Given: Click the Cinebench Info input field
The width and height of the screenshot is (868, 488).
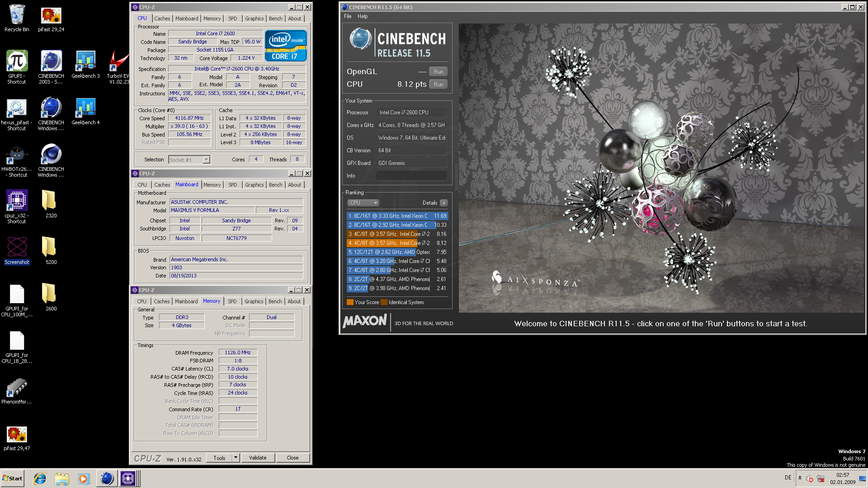Looking at the screenshot, I should (x=412, y=176).
